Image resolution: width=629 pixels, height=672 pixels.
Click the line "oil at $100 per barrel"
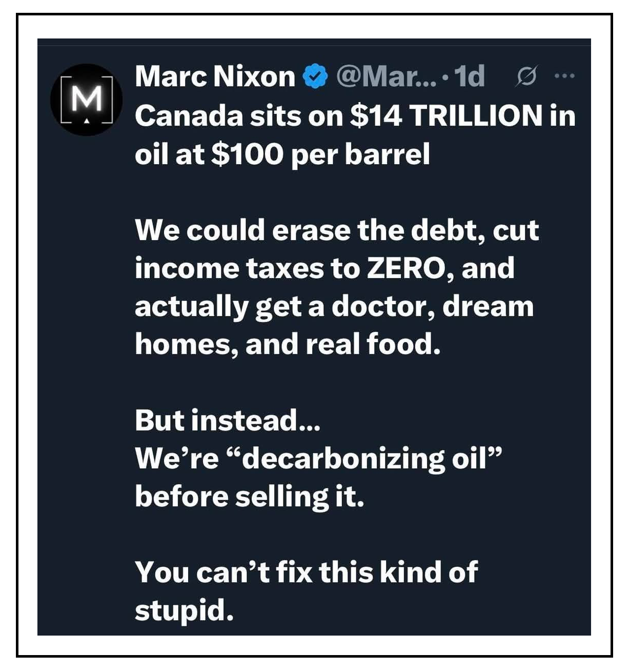[x=282, y=154]
